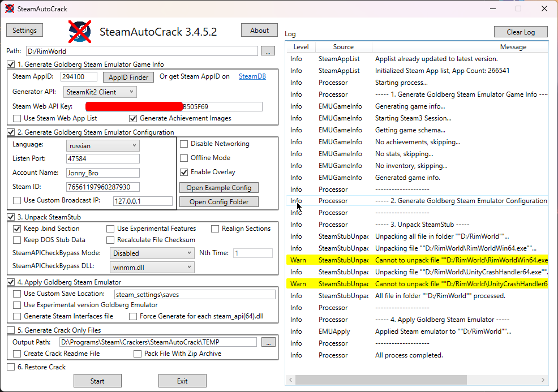Image resolution: width=558 pixels, height=392 pixels.
Task: Click the Account Name input field
Action: click(x=102, y=173)
